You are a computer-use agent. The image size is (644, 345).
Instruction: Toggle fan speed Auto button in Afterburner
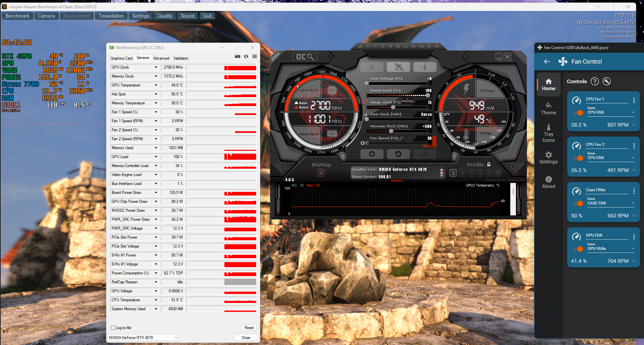[x=431, y=146]
